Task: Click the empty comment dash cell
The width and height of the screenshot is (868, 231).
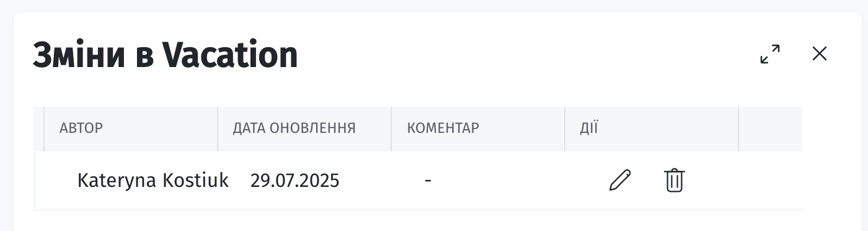Action: 428,181
